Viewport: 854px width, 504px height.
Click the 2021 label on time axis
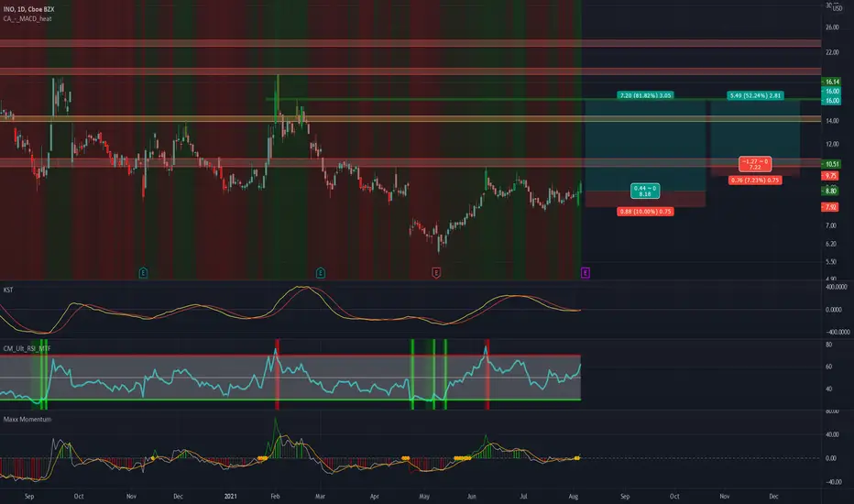click(x=231, y=497)
